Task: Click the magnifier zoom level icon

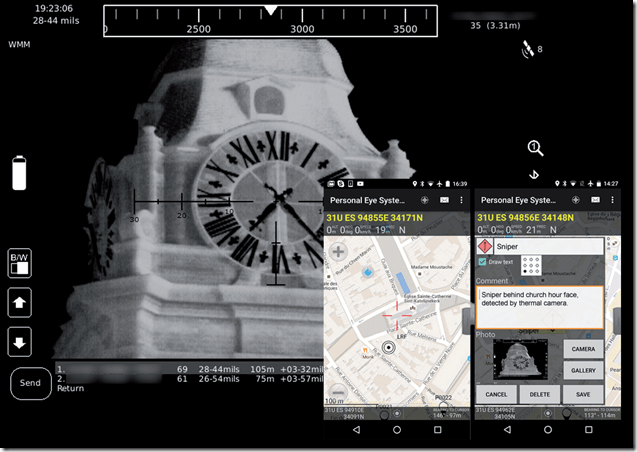Action: [535, 148]
